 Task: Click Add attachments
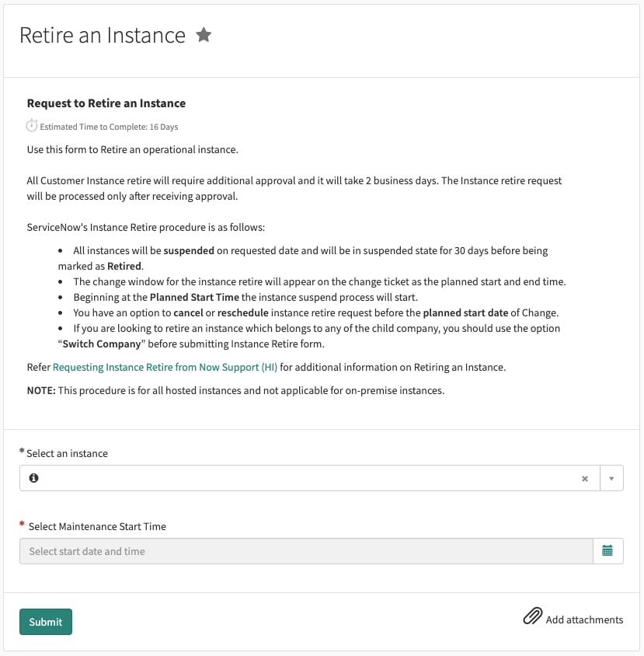(583, 619)
